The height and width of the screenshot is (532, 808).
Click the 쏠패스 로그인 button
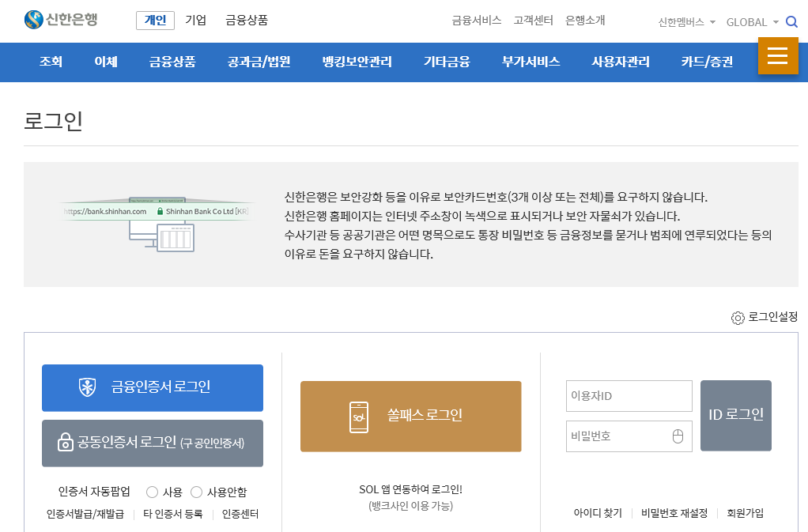410,417
